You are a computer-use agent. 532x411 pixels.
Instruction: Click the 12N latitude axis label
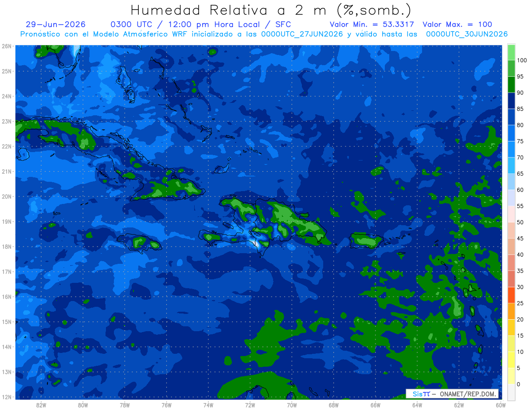click(x=7, y=397)
